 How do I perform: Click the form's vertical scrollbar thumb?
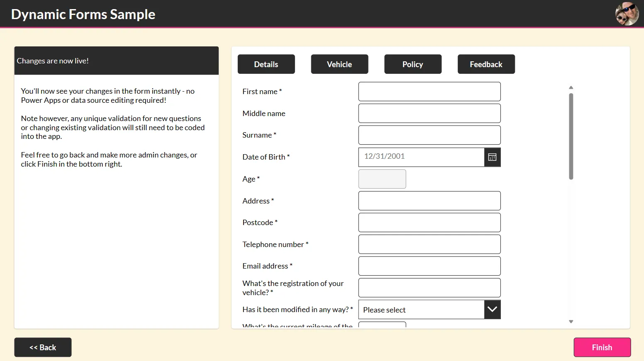tap(571, 136)
